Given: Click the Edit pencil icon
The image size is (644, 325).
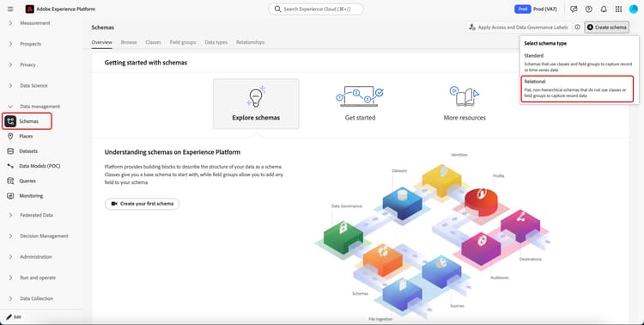Looking at the screenshot, I should point(9,317).
